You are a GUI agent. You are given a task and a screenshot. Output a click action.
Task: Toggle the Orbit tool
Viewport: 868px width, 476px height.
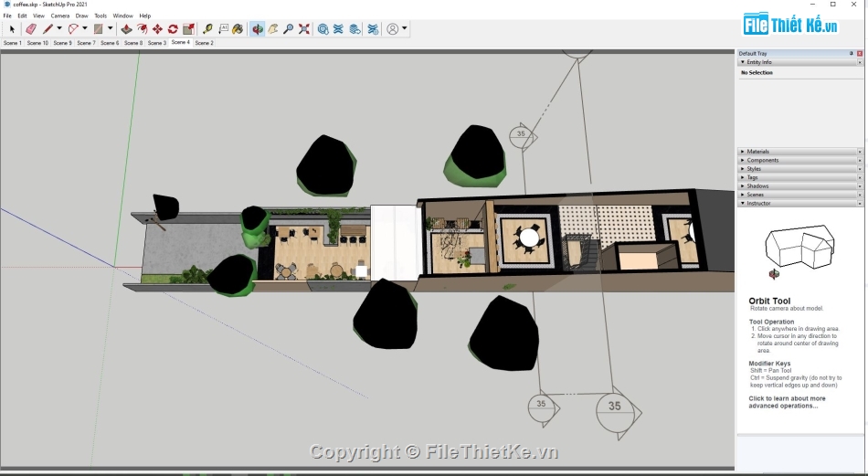[258, 29]
